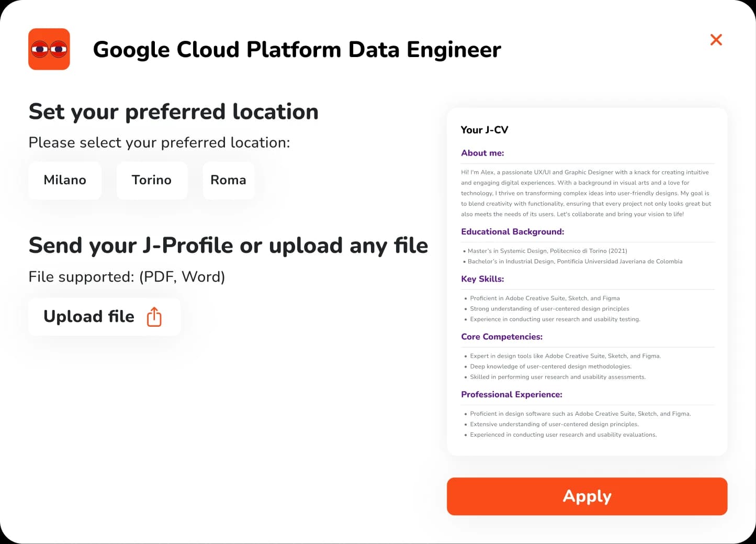Click the Set your preferred location heading

coord(173,112)
